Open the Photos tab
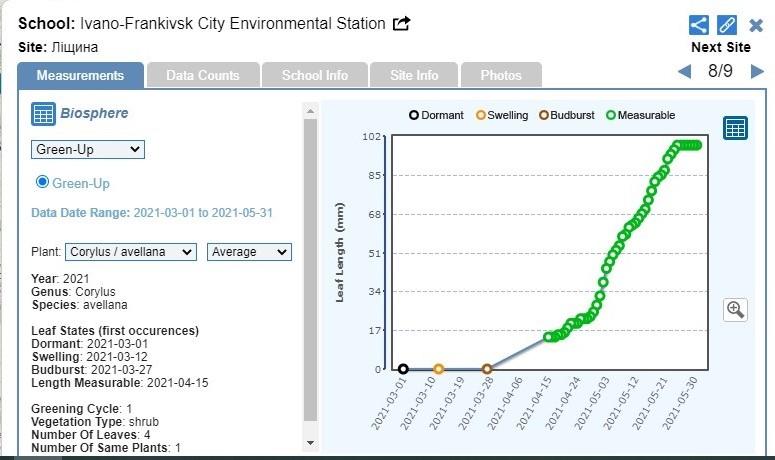This screenshot has width=775, height=460. [501, 75]
